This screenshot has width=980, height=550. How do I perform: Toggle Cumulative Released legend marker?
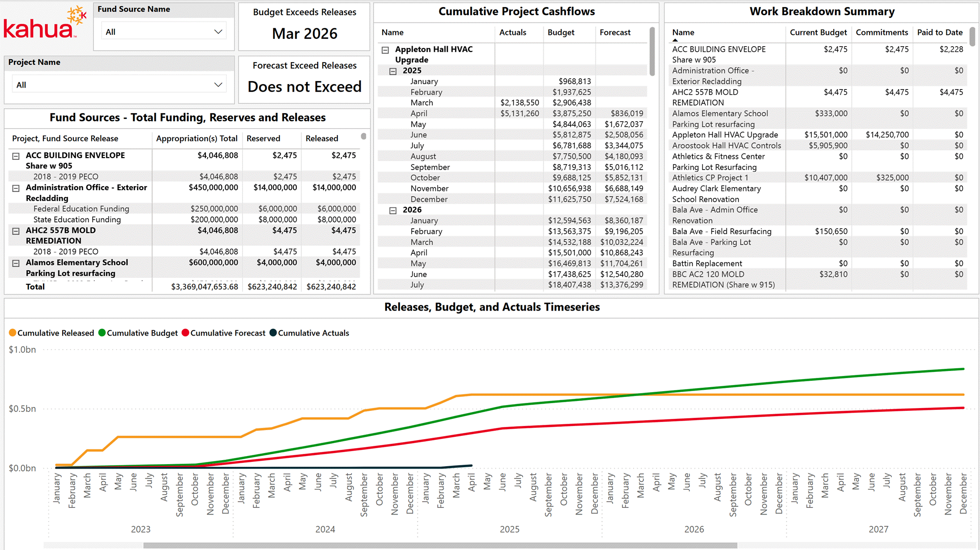tap(13, 333)
